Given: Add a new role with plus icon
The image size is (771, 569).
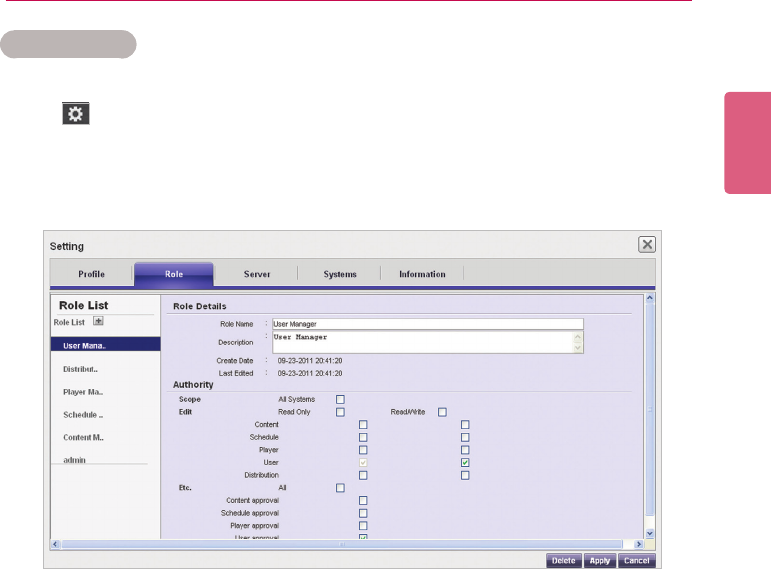Looking at the screenshot, I should 98,321.
